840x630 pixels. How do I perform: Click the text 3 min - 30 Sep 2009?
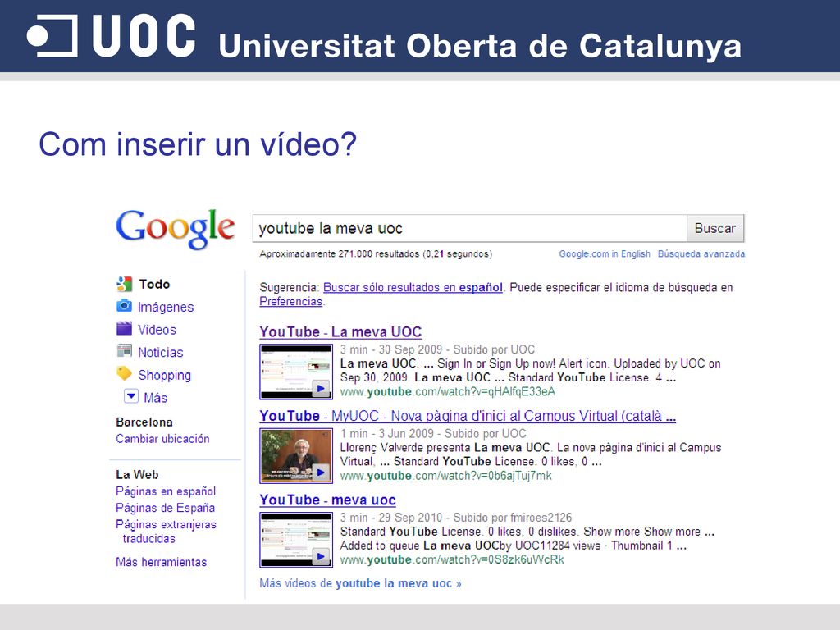(x=391, y=349)
